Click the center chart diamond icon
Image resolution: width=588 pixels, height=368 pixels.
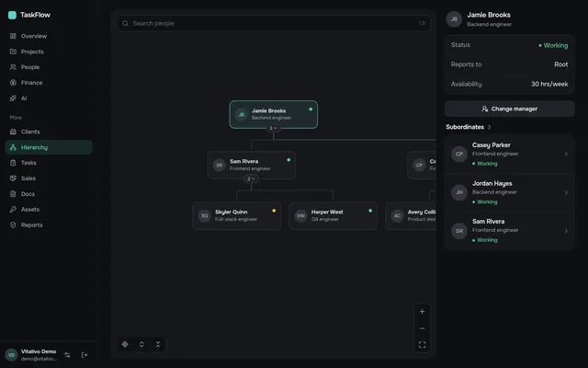125,344
